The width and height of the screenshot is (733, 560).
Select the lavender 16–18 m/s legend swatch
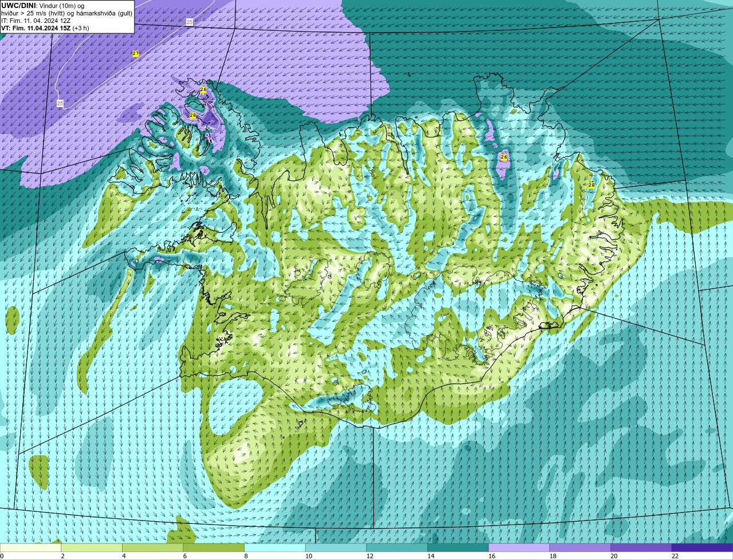519,547
